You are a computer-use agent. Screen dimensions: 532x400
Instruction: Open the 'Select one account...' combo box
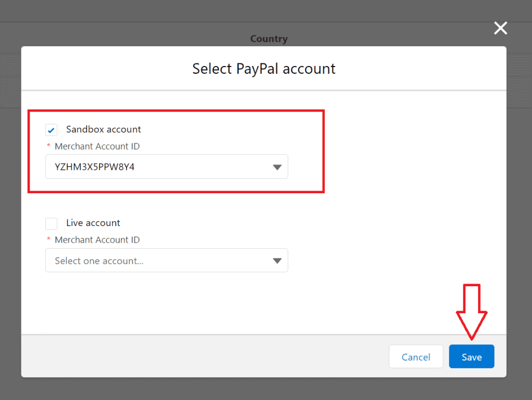click(x=156, y=260)
